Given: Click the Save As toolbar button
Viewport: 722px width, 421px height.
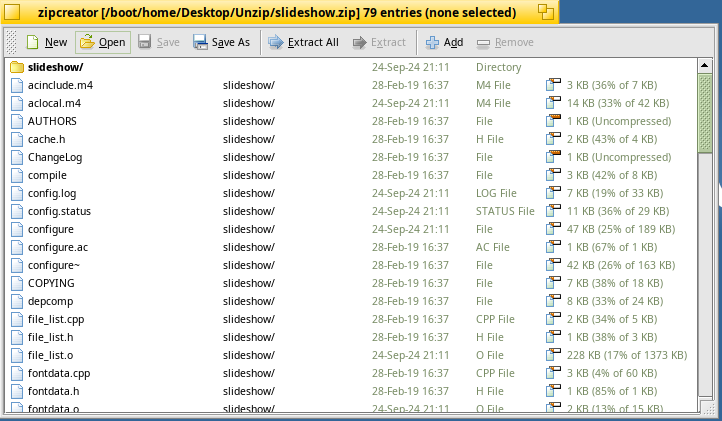Looking at the screenshot, I should (x=221, y=42).
